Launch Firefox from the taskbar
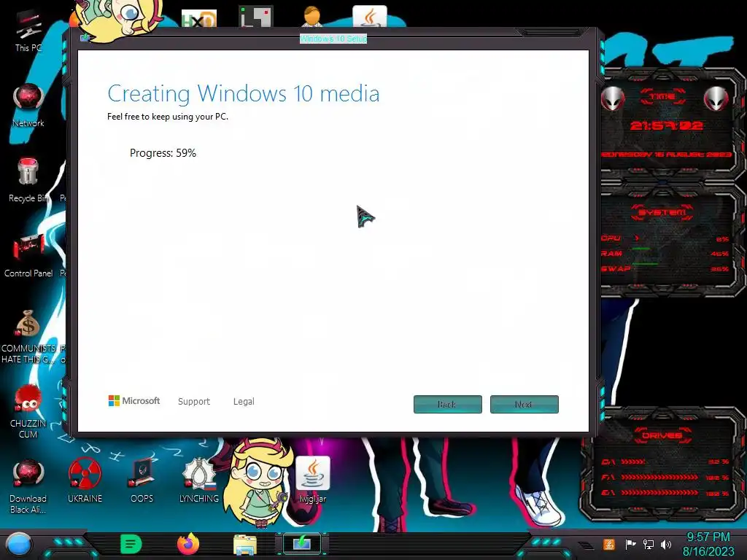Viewport: 747px width, 560px height. 188,544
